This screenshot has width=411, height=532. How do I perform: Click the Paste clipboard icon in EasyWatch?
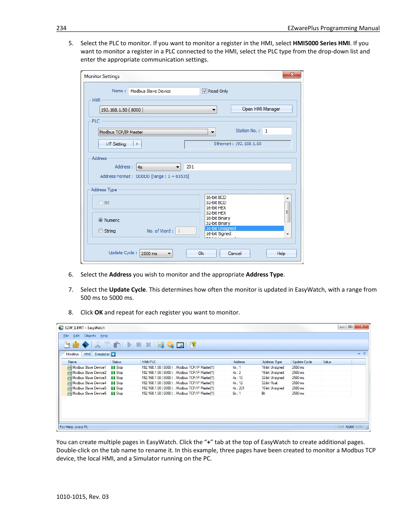pos(117,345)
